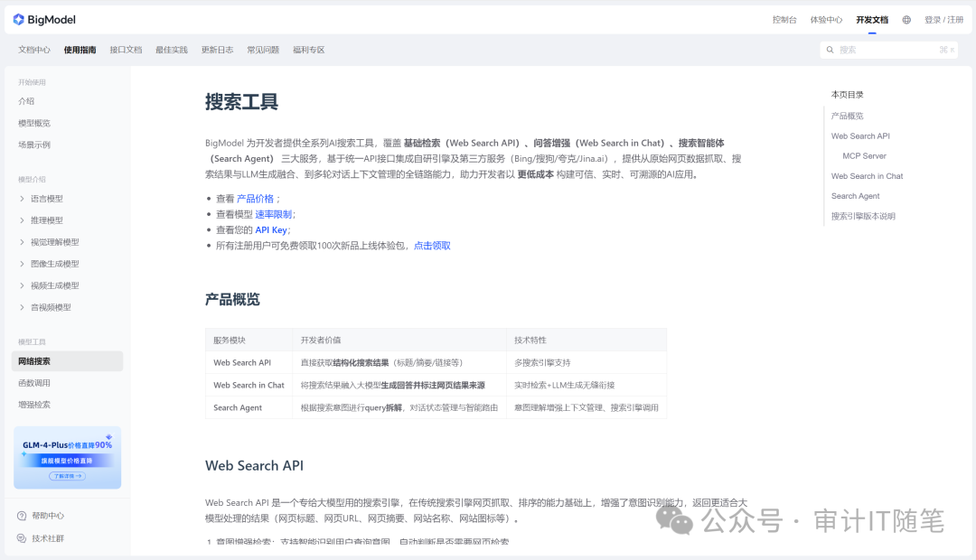Expand 音视频模型 section
This screenshot has width=976, height=560.
click(22, 307)
